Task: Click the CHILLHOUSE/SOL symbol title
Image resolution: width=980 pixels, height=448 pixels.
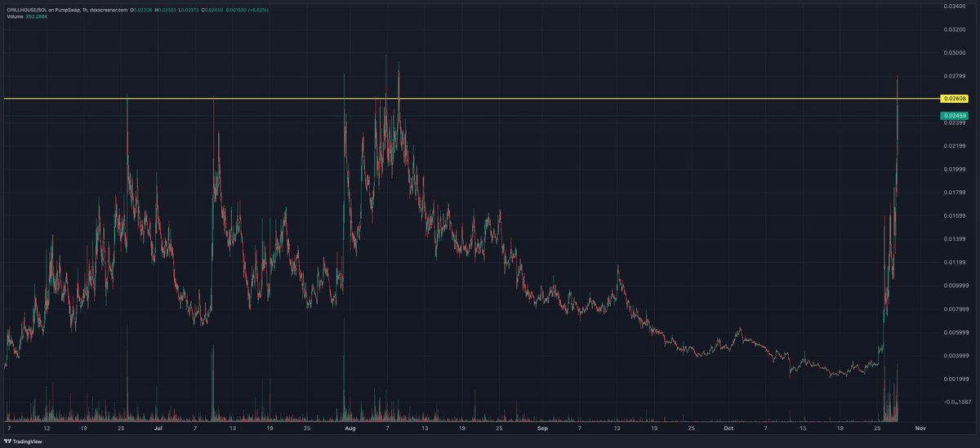Action: [x=27, y=10]
